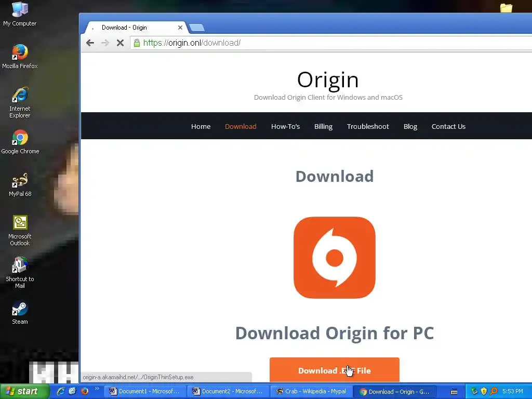Stop loading the page
The image size is (532, 399).
[120, 43]
